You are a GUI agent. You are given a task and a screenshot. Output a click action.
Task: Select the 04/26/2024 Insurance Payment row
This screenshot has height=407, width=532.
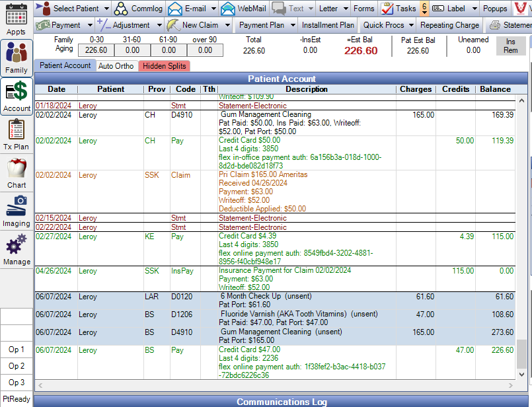point(275,279)
